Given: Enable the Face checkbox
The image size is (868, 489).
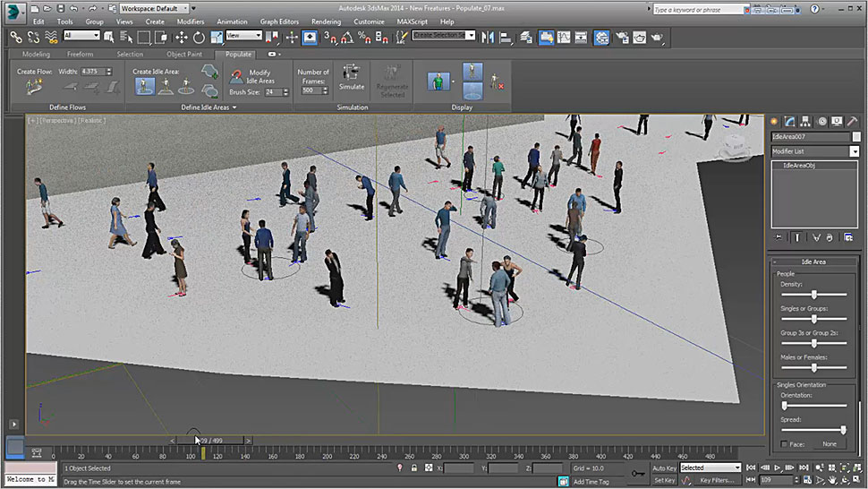Looking at the screenshot, I should coord(785,444).
